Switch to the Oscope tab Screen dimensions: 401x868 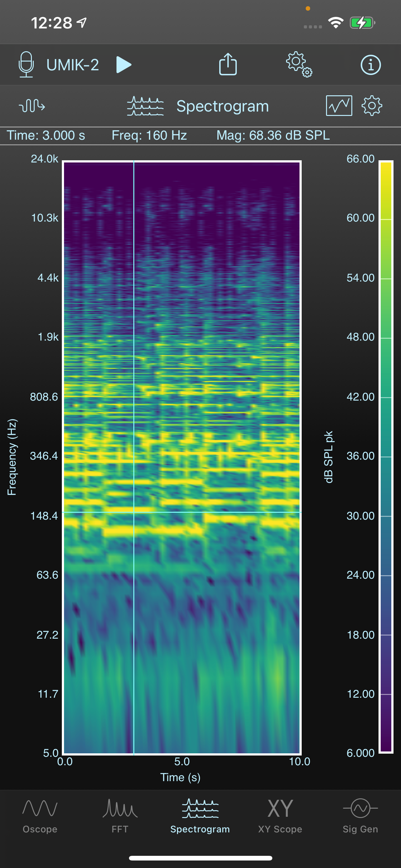(40, 816)
